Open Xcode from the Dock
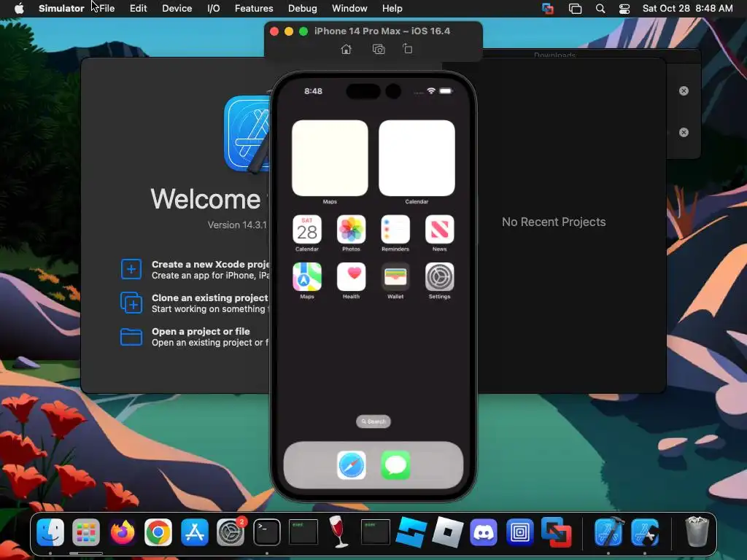Viewport: 747px width, 560px height. point(609,532)
